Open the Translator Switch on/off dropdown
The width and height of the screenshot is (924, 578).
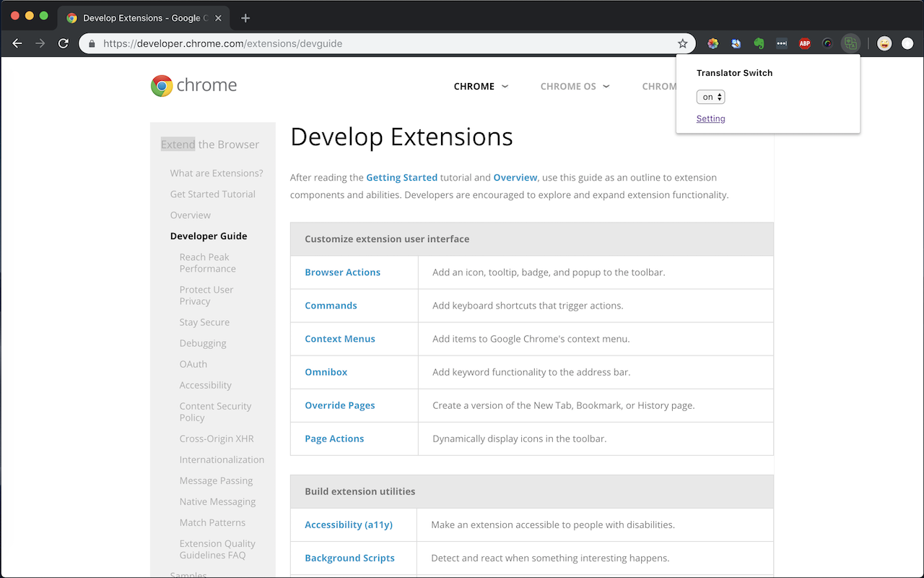click(x=710, y=97)
